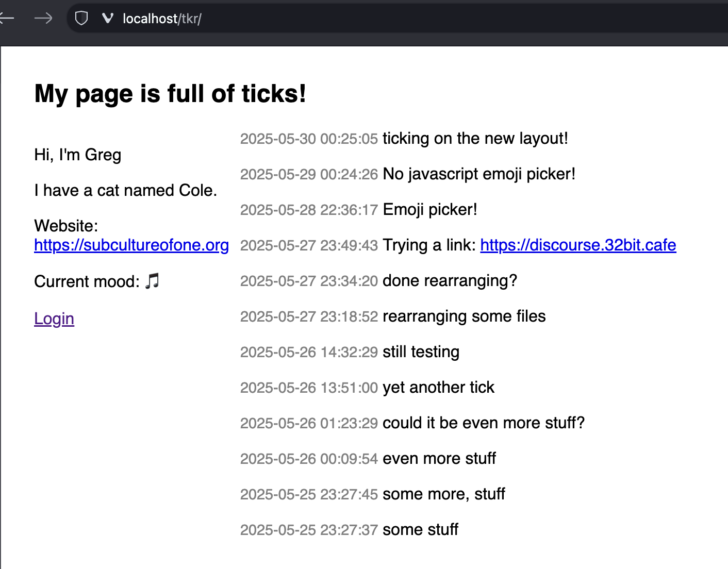Click timestamp 2025-05-27 23:18:52
Image resolution: width=728 pixels, height=569 pixels.
pyautogui.click(x=309, y=316)
